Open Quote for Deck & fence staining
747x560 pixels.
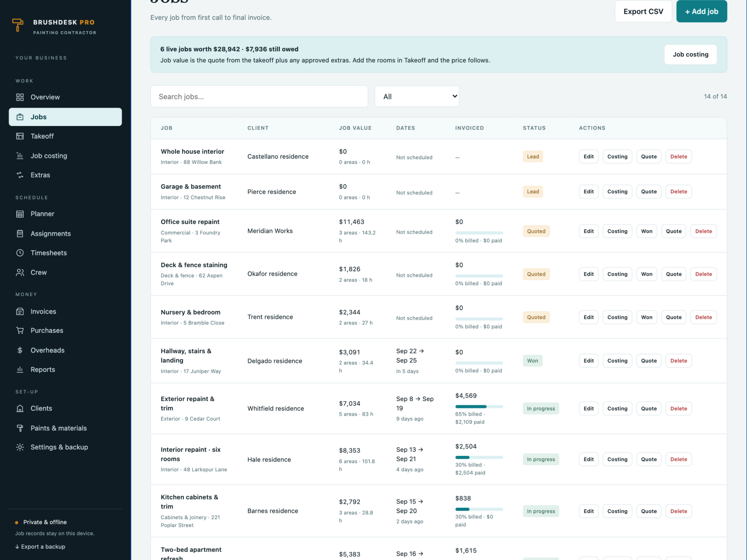pos(673,274)
